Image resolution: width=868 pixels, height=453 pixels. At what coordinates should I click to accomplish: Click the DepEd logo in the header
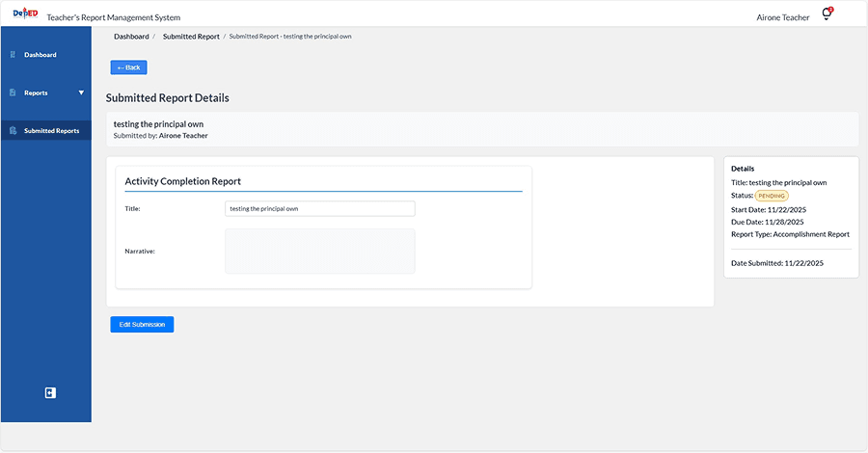pos(25,13)
